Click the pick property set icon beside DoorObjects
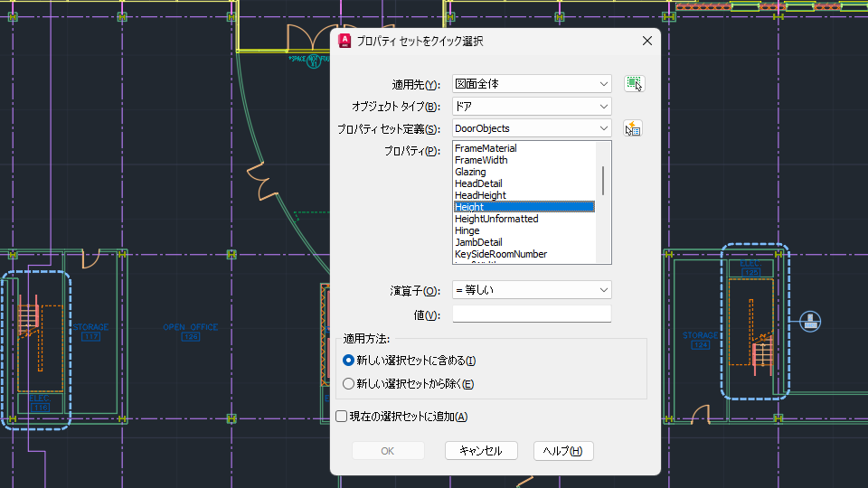Image resolution: width=868 pixels, height=488 pixels. tap(633, 128)
